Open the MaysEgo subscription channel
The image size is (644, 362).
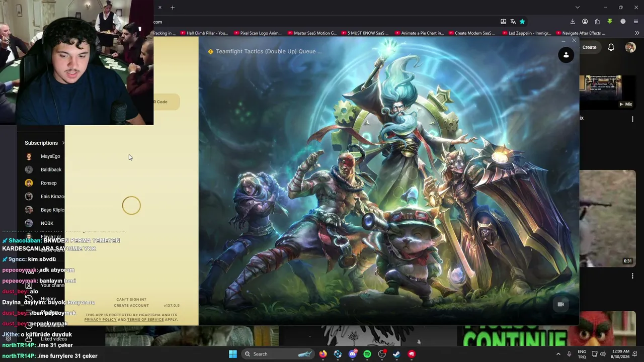click(x=44, y=156)
